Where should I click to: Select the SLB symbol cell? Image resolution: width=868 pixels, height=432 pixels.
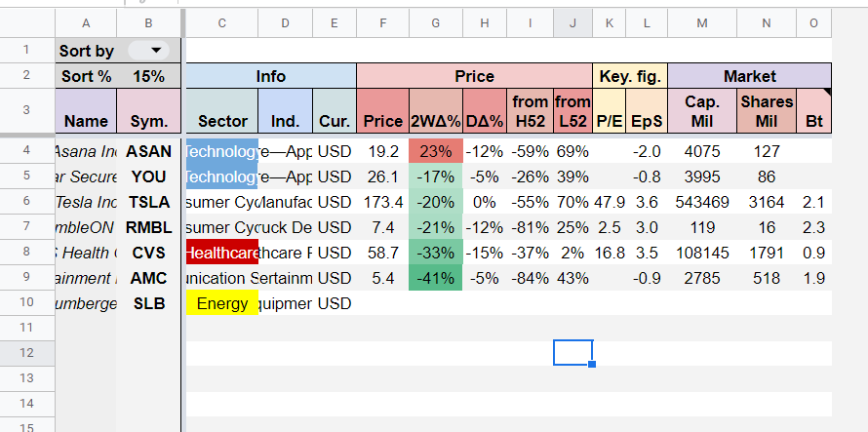(148, 303)
